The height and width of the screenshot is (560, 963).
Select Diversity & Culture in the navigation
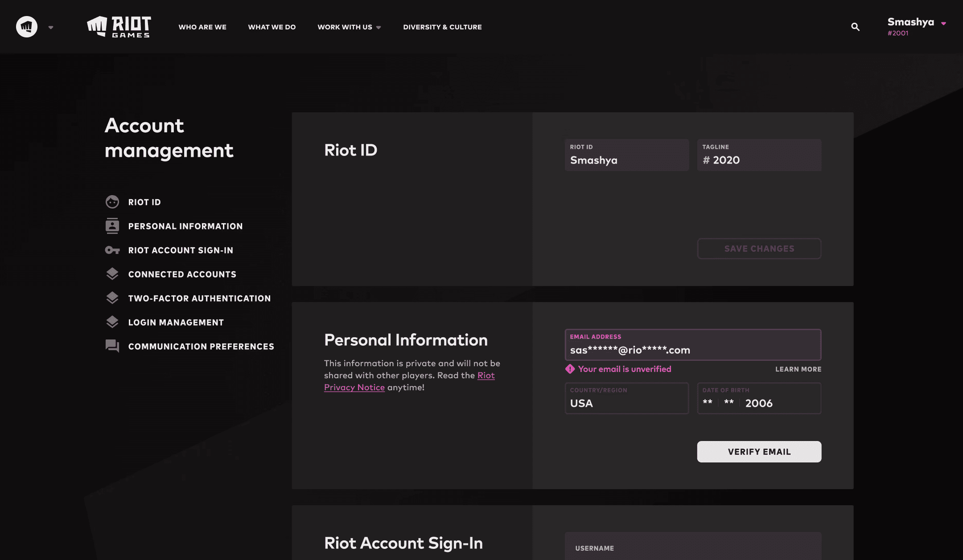pyautogui.click(x=442, y=27)
